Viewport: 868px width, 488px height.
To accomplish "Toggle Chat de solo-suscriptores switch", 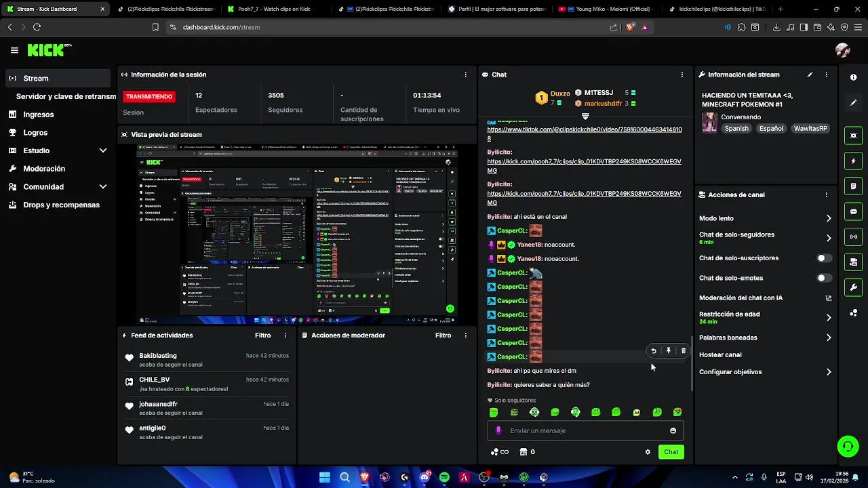I will [824, 258].
